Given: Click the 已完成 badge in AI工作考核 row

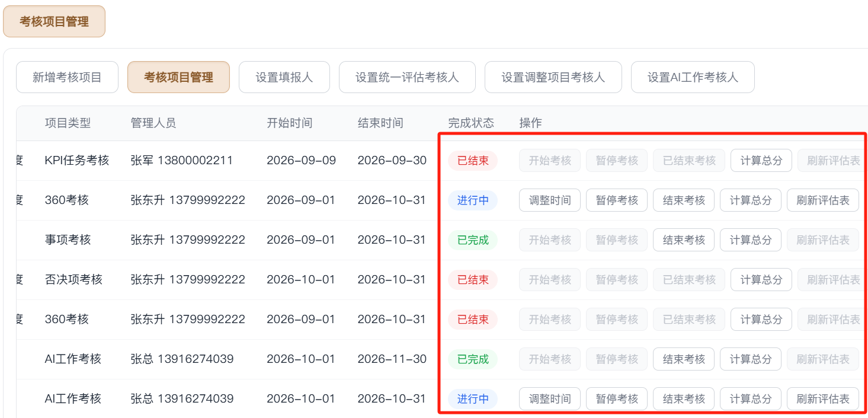Looking at the screenshot, I should click(x=472, y=359).
